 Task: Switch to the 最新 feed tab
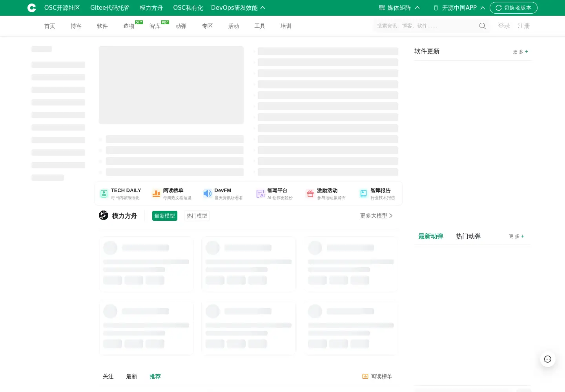132,376
